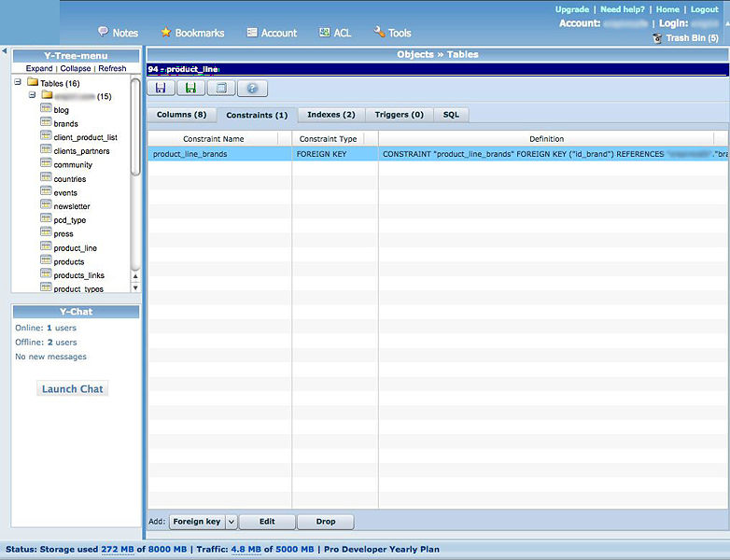Image resolution: width=730 pixels, height=560 pixels.
Task: Collapse the Tables (16) tree node
Action: [x=18, y=82]
